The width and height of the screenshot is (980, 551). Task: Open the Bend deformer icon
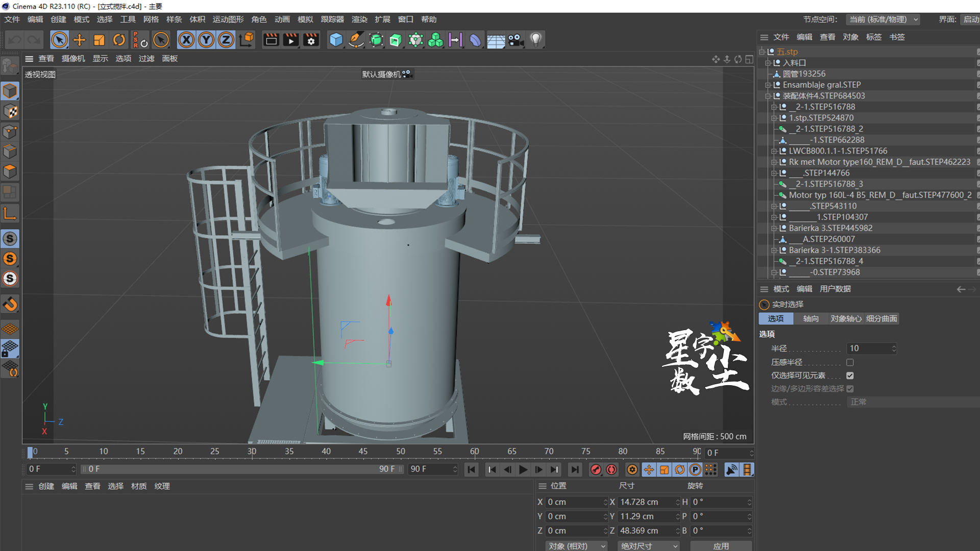pos(475,40)
